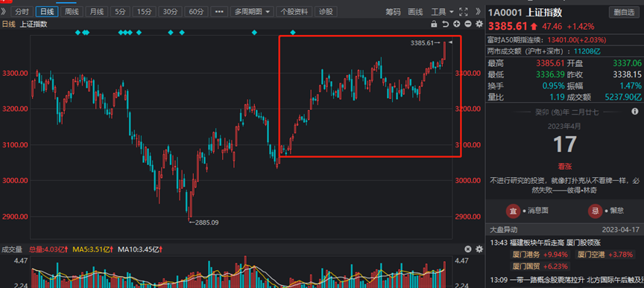Viewport: 644px width, 288px height.
Task: Close the 成交量 volume panel
Action: point(468,249)
